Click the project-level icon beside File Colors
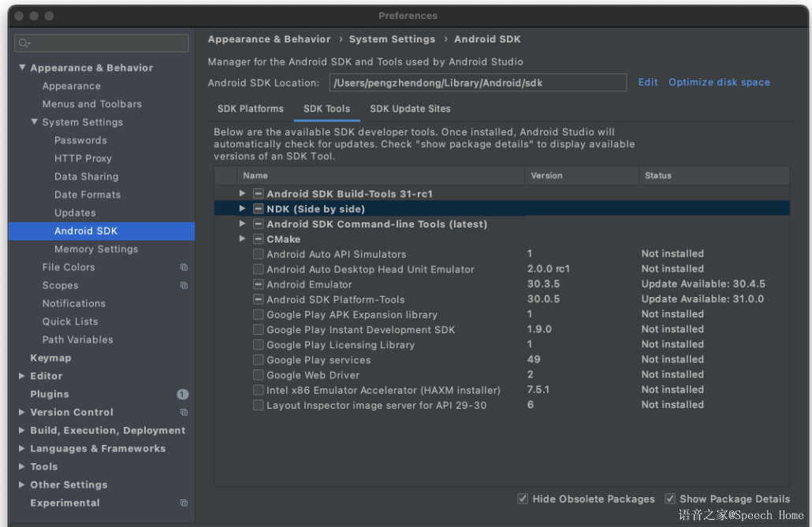The width and height of the screenshot is (812, 527). (184, 268)
